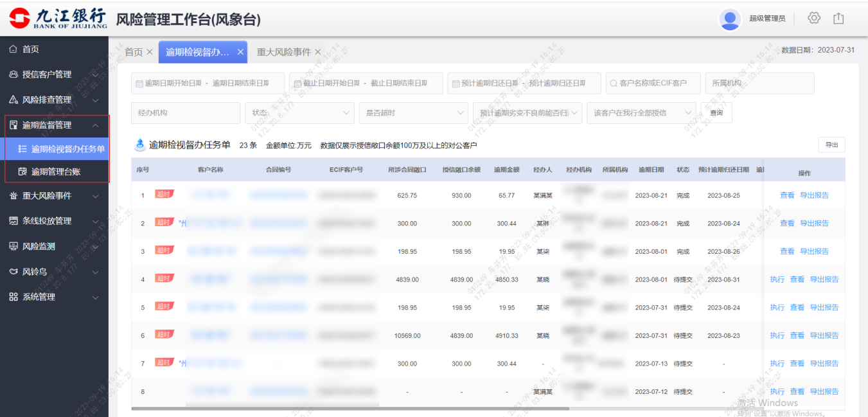Click the 风险排查管理 warning triangle icon
This screenshot has width=868, height=417.
coord(13,100)
